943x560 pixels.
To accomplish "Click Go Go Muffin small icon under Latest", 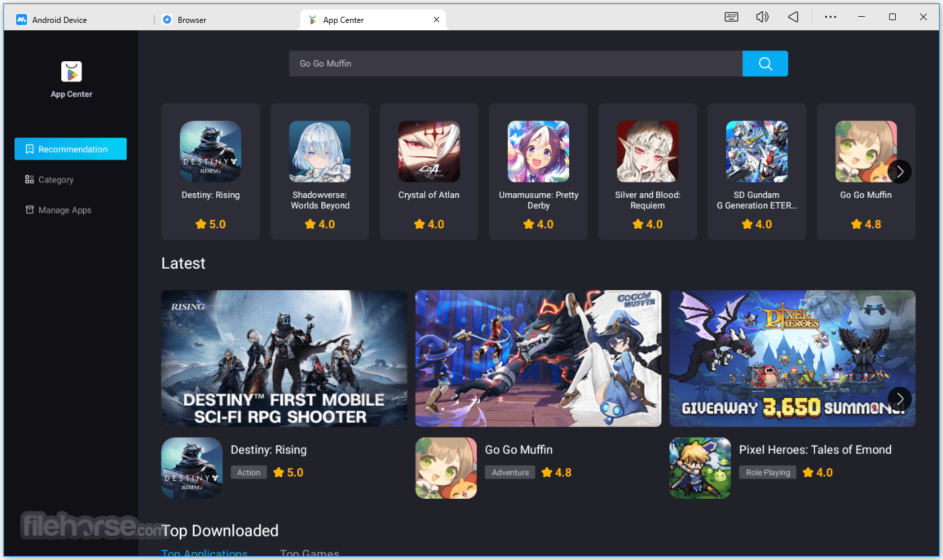I will tap(446, 468).
